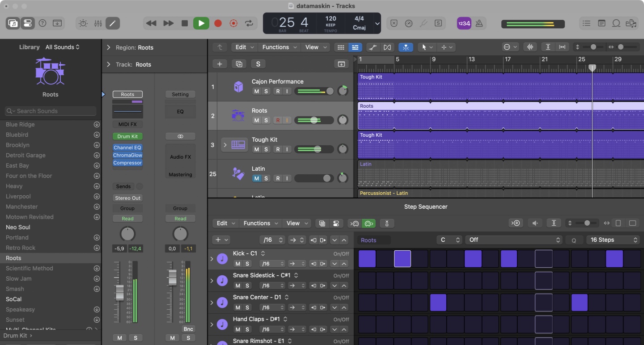Expand the Region: Roots inspector
This screenshot has height=345, width=644.
click(108, 47)
